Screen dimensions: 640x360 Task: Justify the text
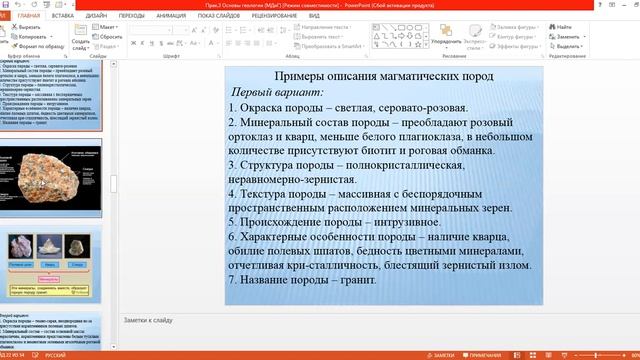(x=257, y=43)
